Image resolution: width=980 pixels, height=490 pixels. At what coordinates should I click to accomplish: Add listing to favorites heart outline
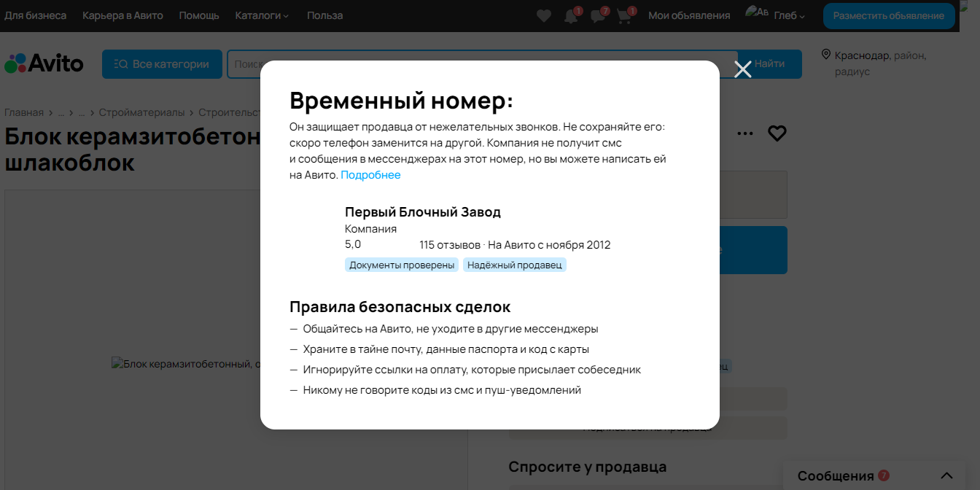777,133
